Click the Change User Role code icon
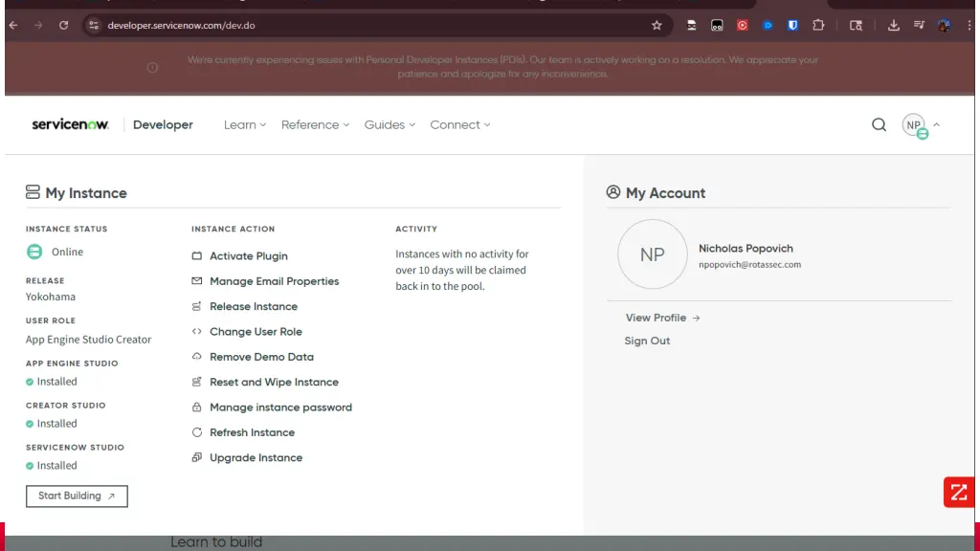 click(x=197, y=332)
